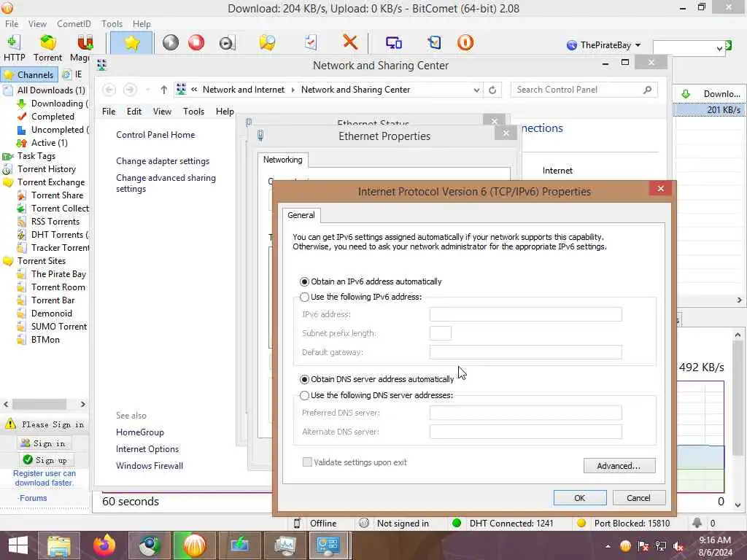Open recent locations dropdown beside forward arrow
Viewport: 747px width, 560px height.
point(147,90)
